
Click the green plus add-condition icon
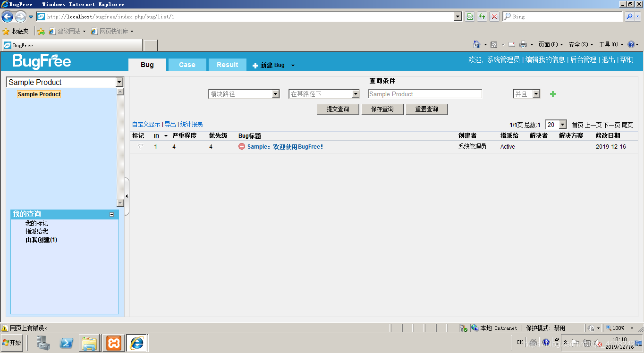click(x=553, y=94)
